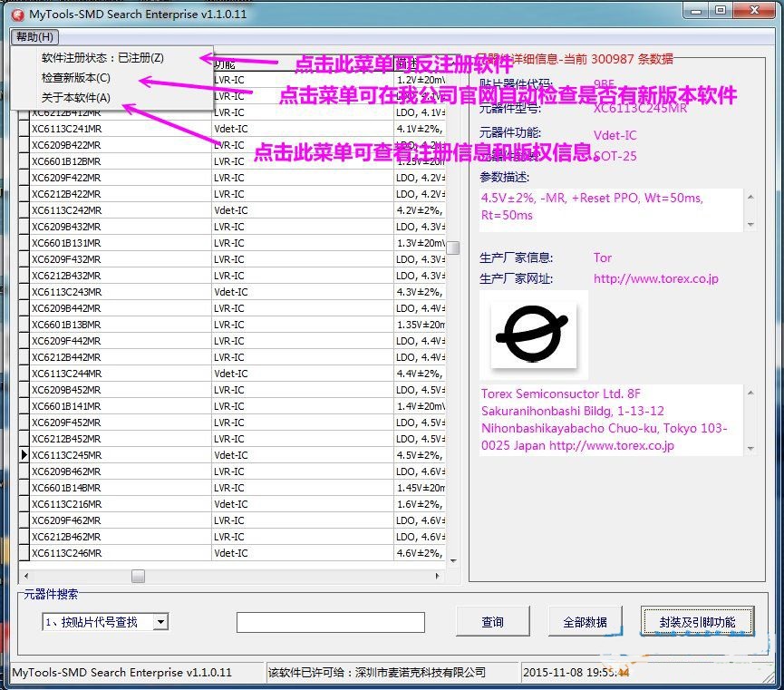Viewport: 784px width, 690px height.
Task: Select table row XC6212B462MR
Action: point(232,537)
